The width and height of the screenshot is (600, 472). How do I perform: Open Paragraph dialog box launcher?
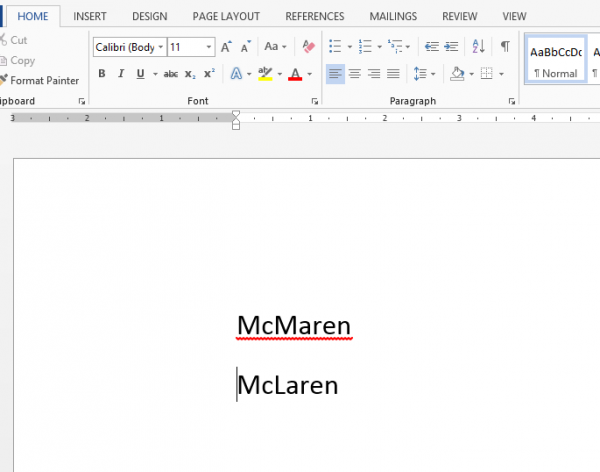(x=512, y=101)
